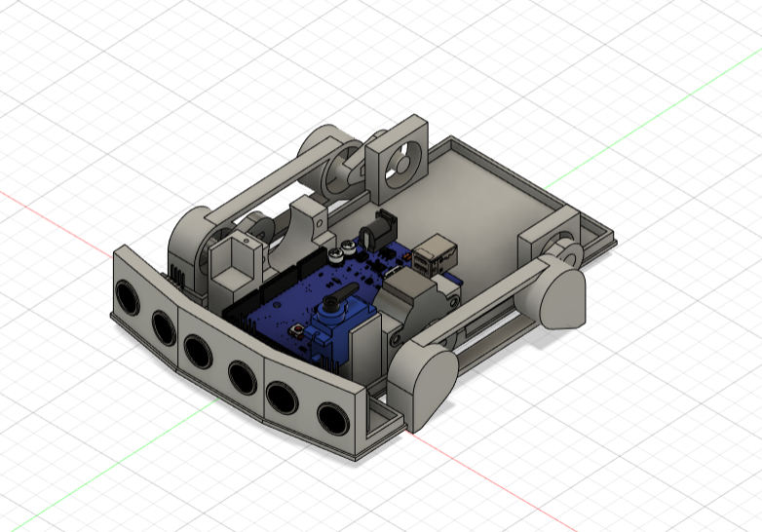This screenshot has height=532, width=762.
Task: Select the open square box holder
Action: tap(233, 259)
